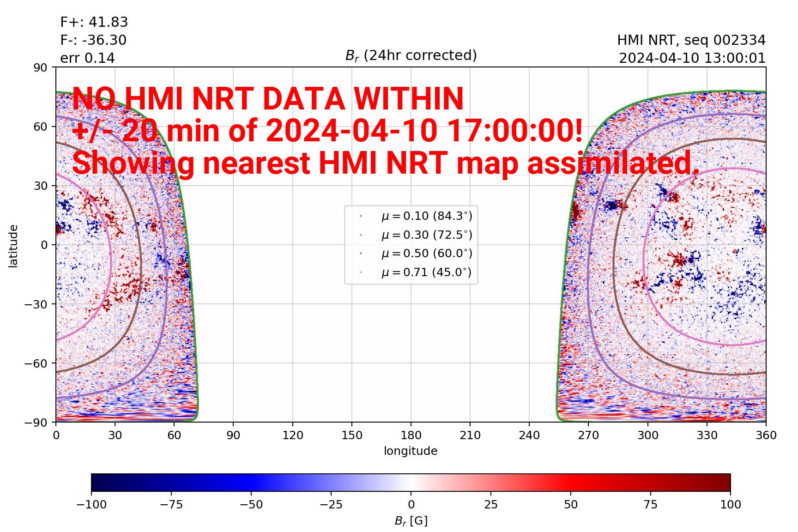
Task: Click the 'F+: 41.83' flux value
Action: coord(94,22)
